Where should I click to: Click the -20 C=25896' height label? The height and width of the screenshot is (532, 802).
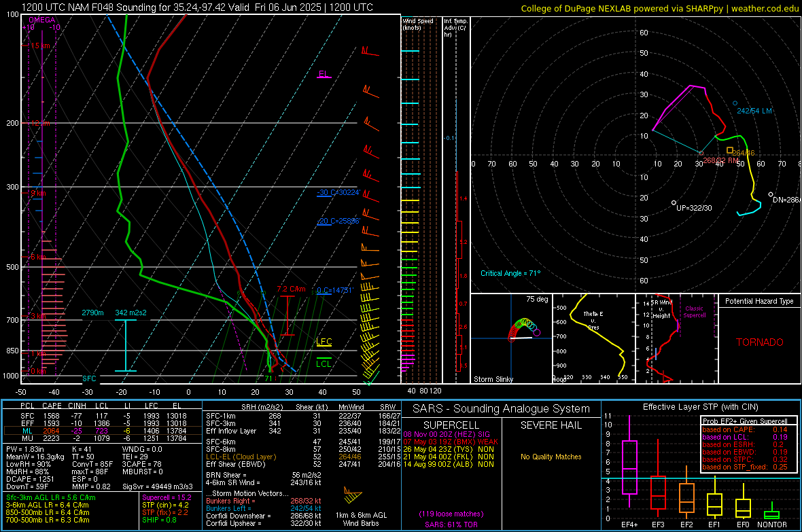click(x=338, y=221)
